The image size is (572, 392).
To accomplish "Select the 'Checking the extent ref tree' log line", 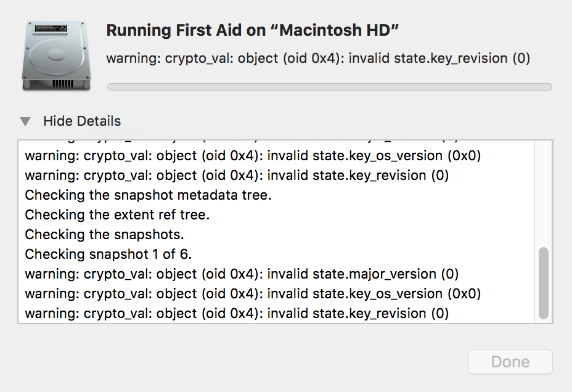I will [x=117, y=215].
